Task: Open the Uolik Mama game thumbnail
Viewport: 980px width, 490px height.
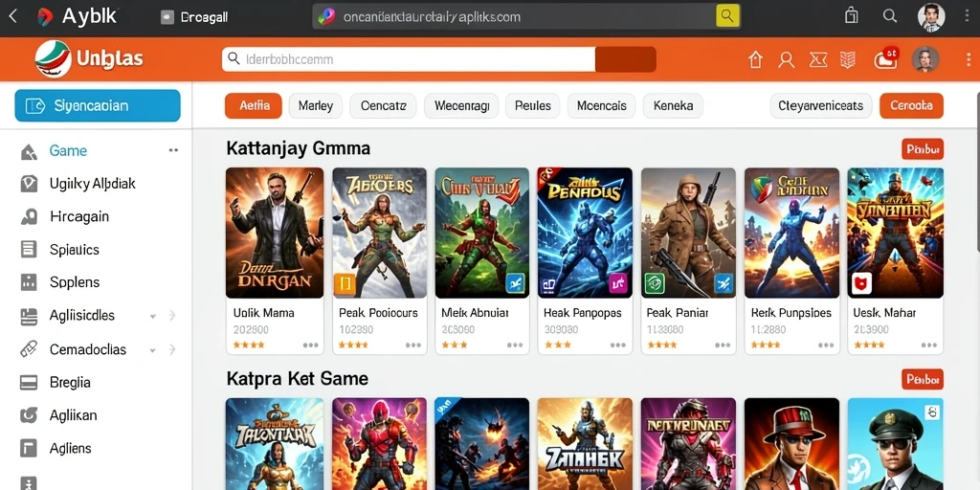Action: 275,233
